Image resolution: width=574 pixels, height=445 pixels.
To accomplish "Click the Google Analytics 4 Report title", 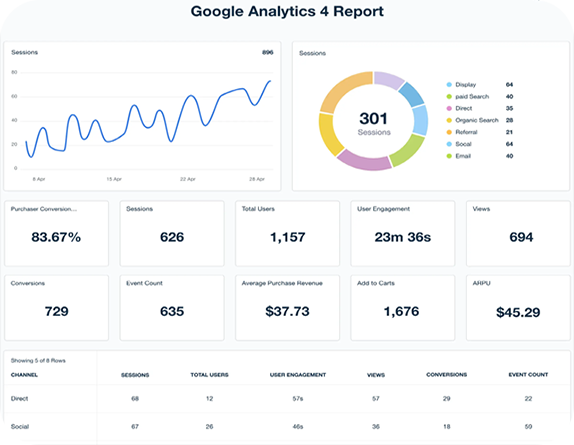I will tap(287, 11).
